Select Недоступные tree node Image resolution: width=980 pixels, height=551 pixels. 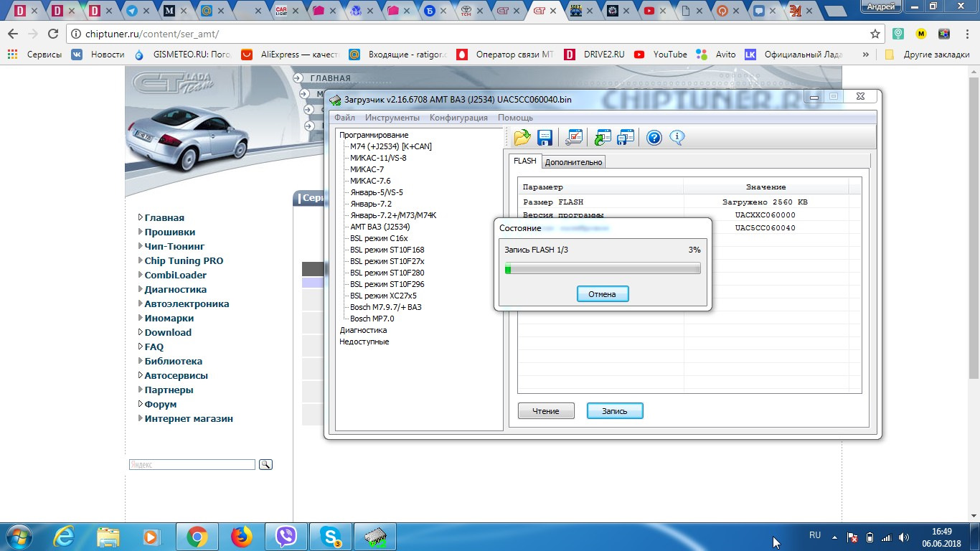point(364,342)
